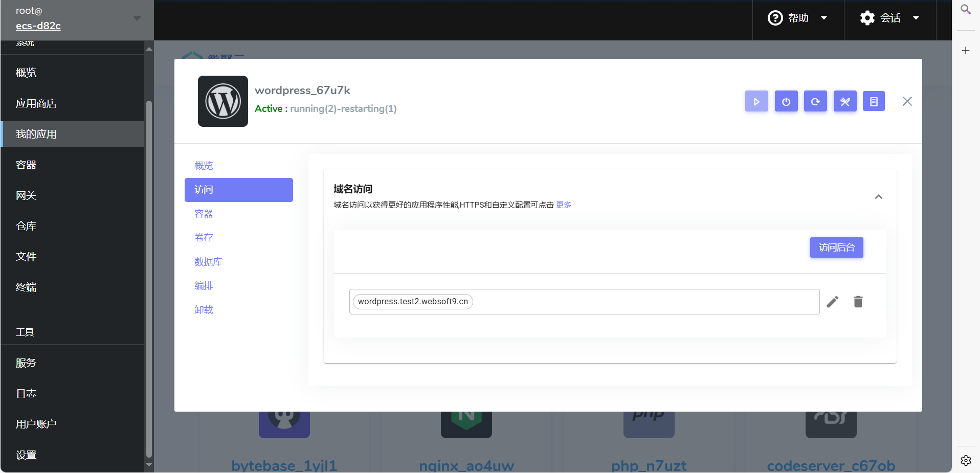Select 我的应用 in the sidebar

73,134
